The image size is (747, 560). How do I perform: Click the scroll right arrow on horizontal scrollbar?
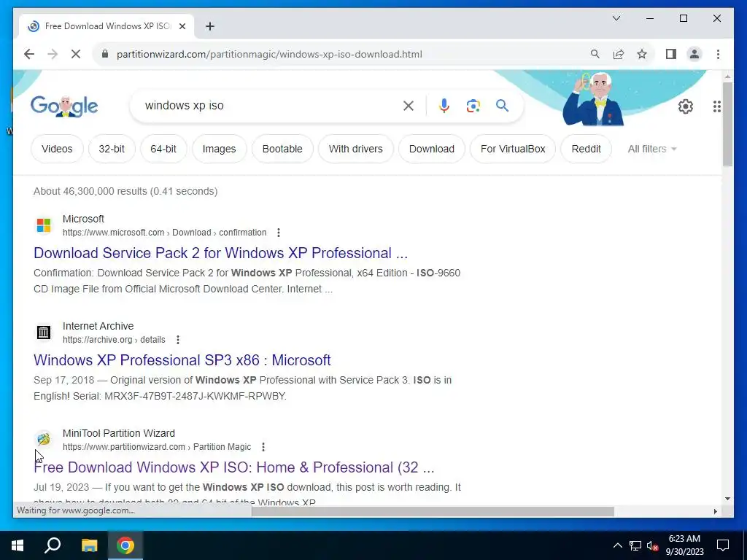pos(715,511)
